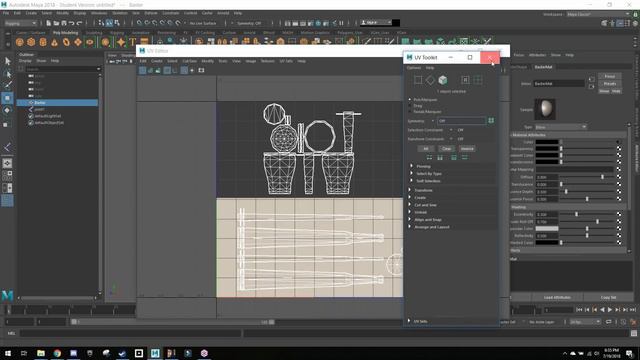Select the Pick/Marquee radio option
Viewport: 640px width, 360px height.
pos(410,100)
